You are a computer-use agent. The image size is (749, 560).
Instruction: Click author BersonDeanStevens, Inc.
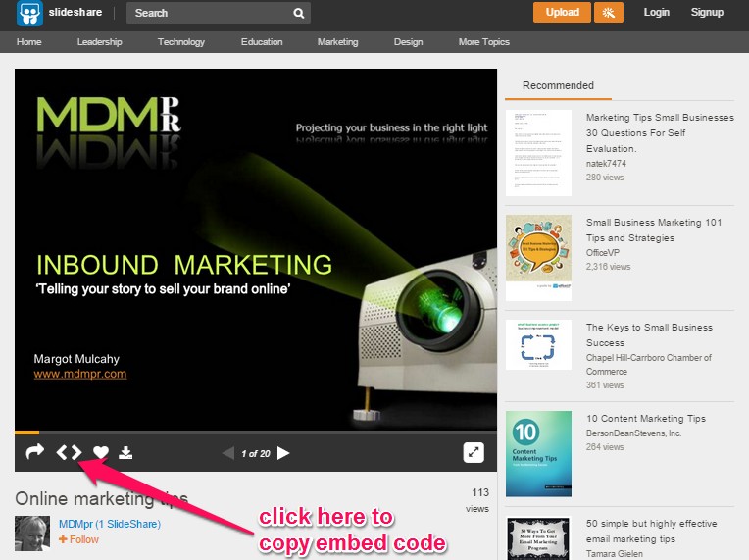coord(633,433)
